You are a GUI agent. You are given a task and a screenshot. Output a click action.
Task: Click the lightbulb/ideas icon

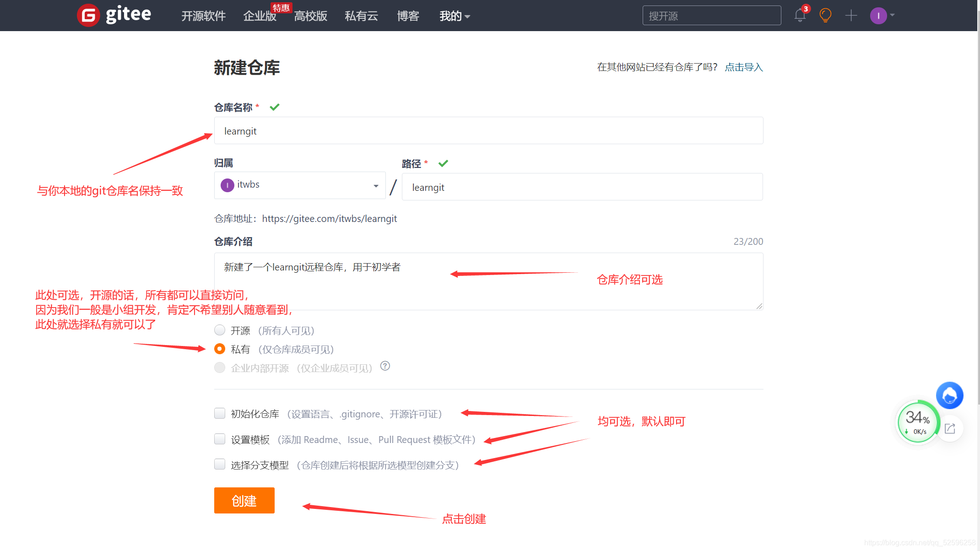824,15
